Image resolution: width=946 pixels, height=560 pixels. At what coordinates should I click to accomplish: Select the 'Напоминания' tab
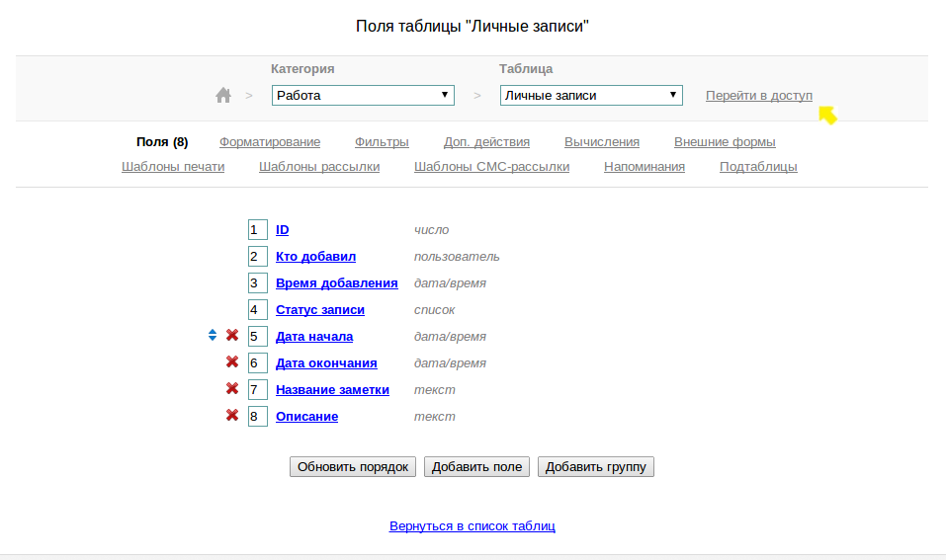pos(645,167)
